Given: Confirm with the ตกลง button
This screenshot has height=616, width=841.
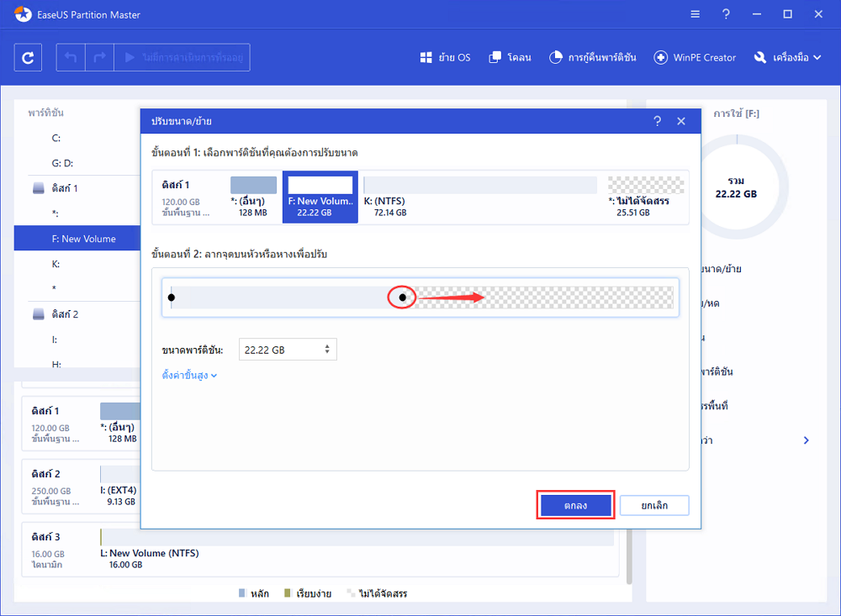Looking at the screenshot, I should tap(575, 505).
